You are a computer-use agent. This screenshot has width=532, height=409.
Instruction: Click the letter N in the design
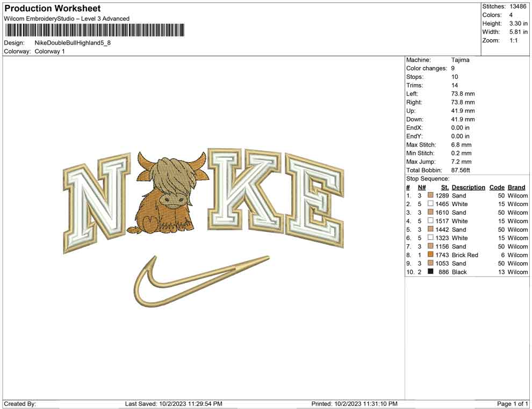coord(97,203)
